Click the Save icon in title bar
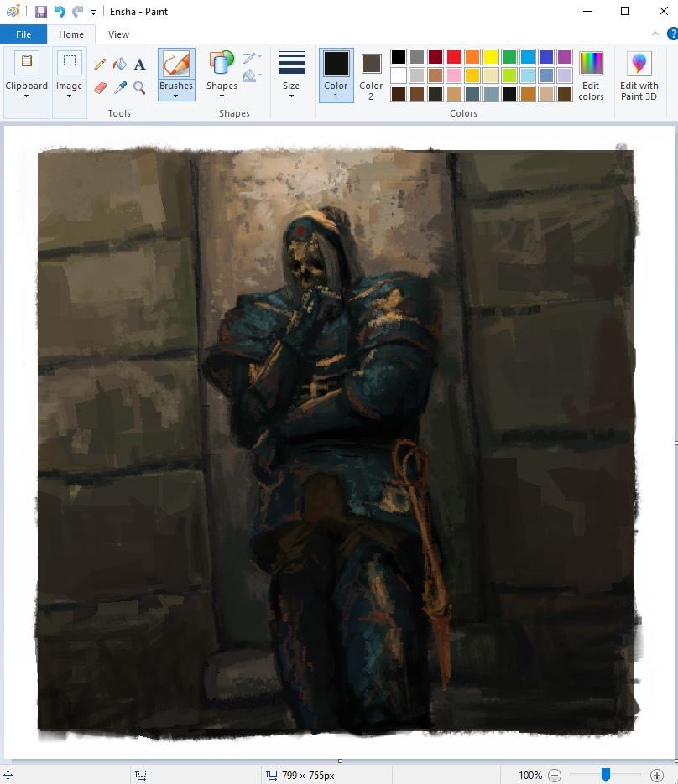Image resolution: width=678 pixels, height=784 pixels. click(x=40, y=12)
